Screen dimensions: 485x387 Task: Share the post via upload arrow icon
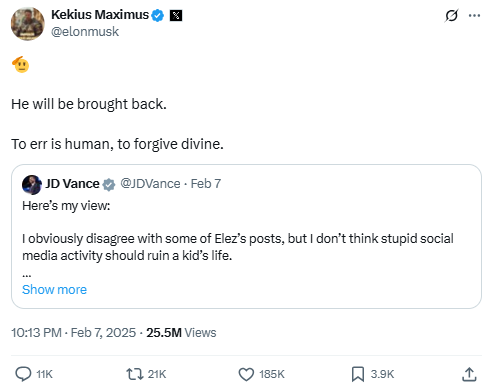pos(469,374)
